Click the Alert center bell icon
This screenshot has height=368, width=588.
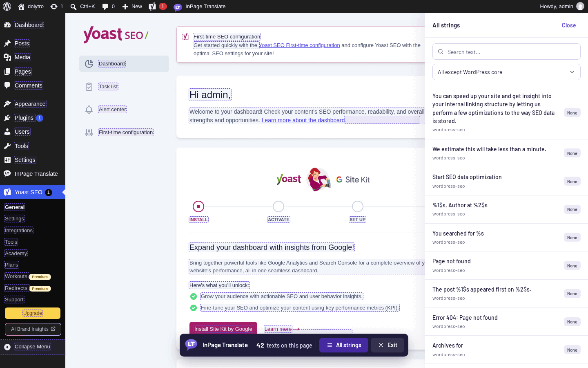[89, 110]
